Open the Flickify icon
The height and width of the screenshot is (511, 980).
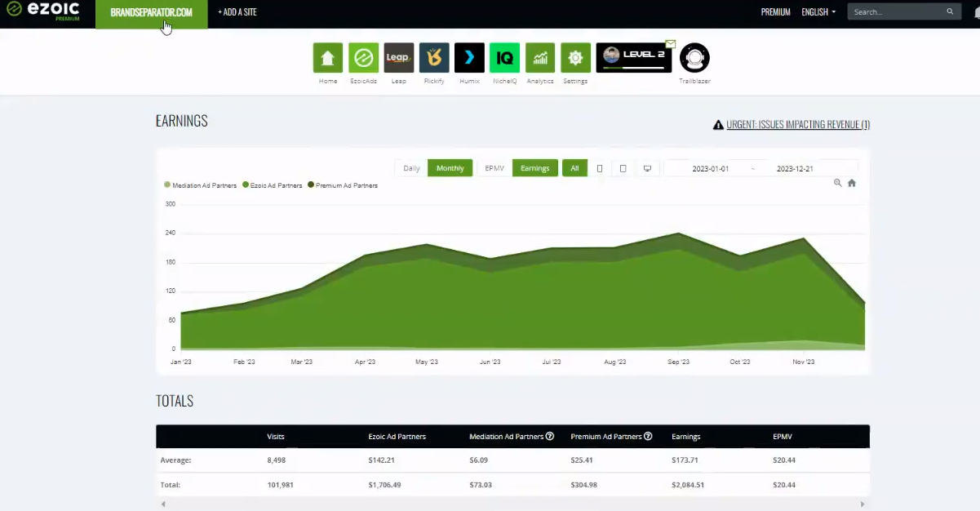(x=434, y=58)
